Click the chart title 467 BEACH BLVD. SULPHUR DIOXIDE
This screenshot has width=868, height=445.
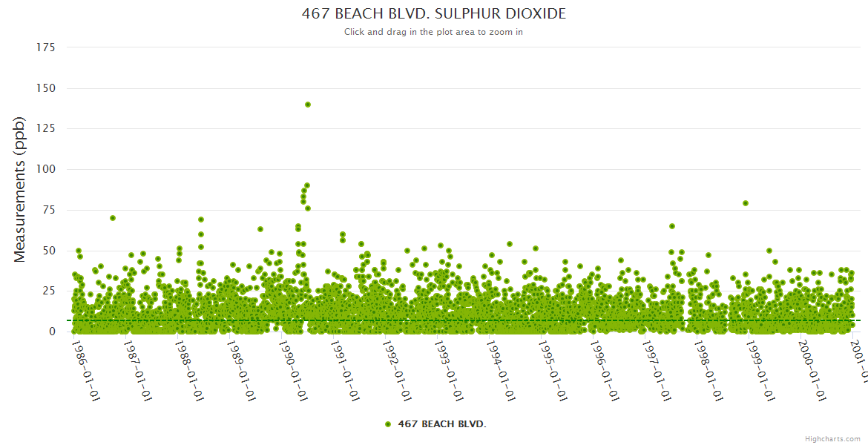[433, 14]
